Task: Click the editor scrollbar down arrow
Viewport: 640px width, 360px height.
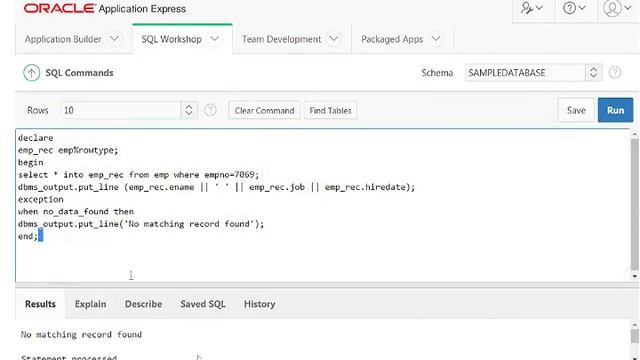Action: pyautogui.click(x=634, y=276)
